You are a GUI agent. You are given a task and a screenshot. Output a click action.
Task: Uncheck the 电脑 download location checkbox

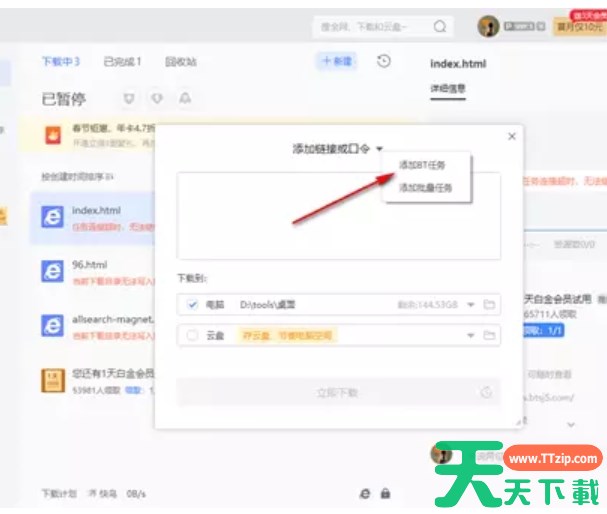[192, 304]
